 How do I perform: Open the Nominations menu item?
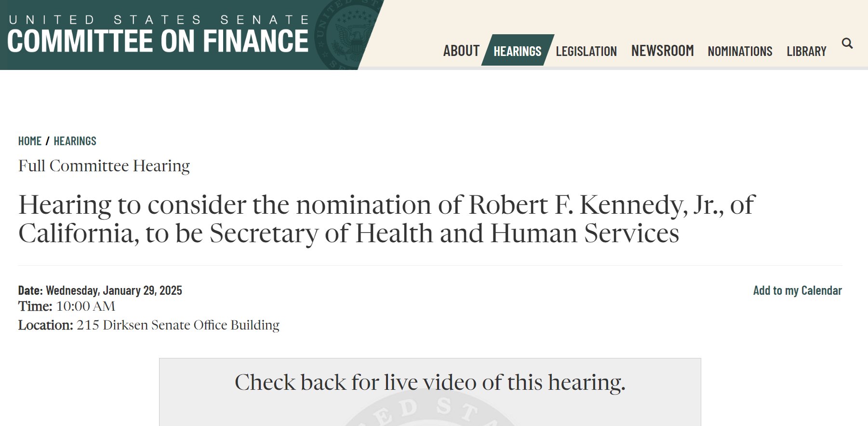click(740, 51)
